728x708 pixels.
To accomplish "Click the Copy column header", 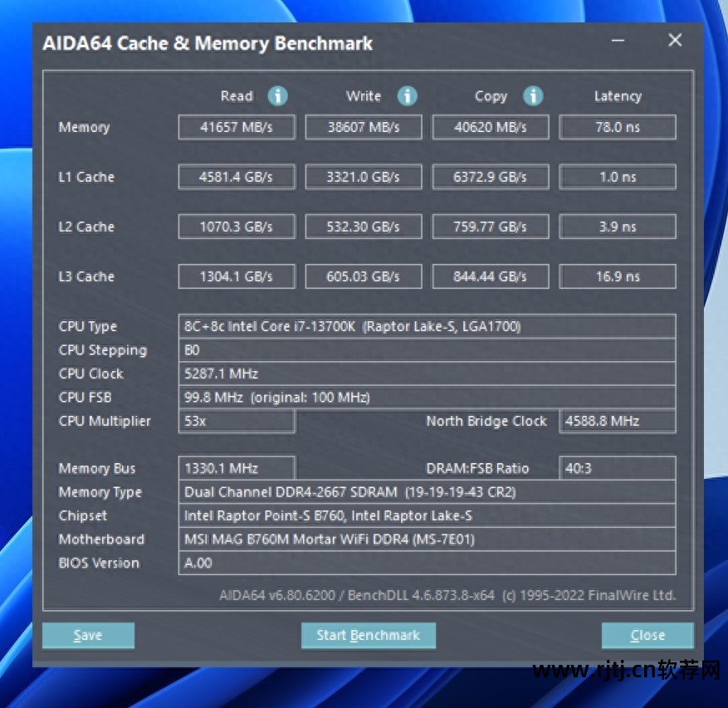I will [x=491, y=96].
